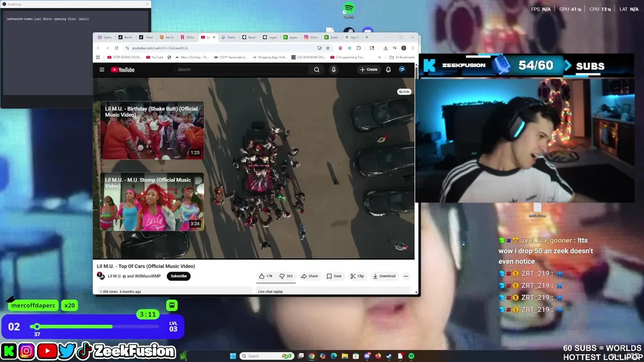Screen dimensions: 644x362
Task: Open a new Chrome tab
Action: [367, 37]
